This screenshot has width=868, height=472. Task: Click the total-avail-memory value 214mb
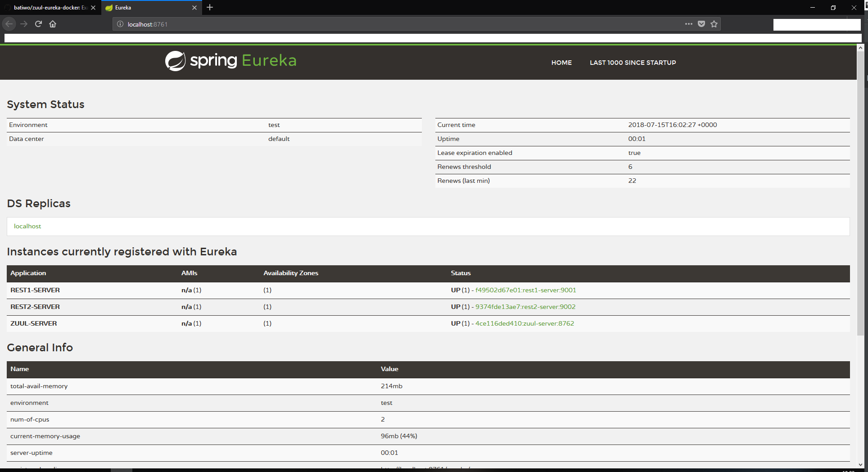click(x=392, y=386)
